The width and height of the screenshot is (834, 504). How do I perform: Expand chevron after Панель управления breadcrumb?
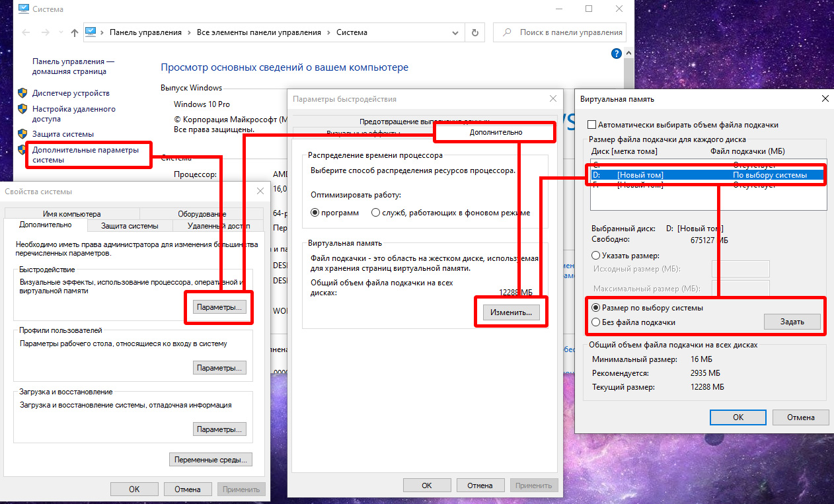188,32
